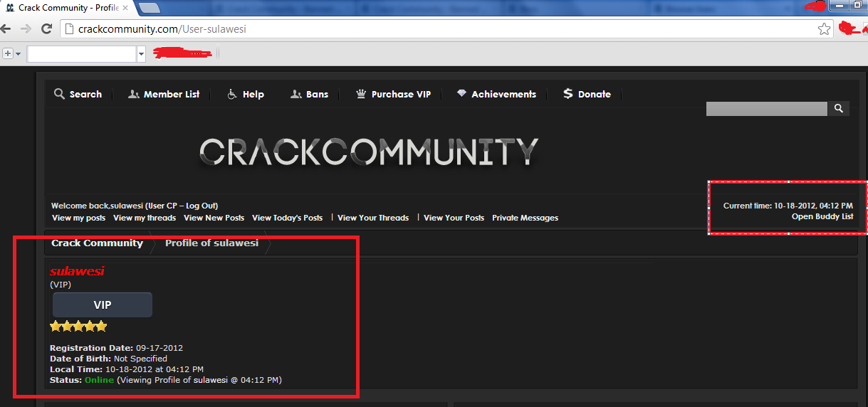Open View Your Posts link

pos(454,218)
